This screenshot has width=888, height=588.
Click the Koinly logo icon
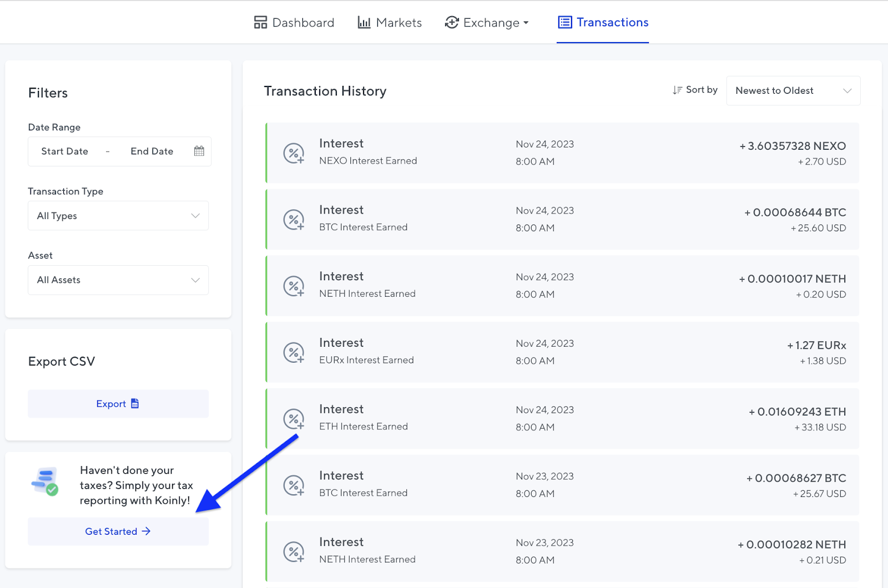pyautogui.click(x=46, y=483)
